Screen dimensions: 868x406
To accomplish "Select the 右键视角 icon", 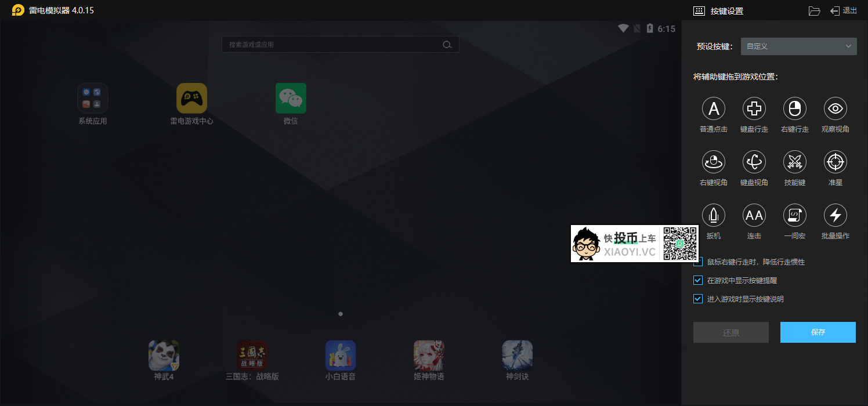I will coord(714,162).
